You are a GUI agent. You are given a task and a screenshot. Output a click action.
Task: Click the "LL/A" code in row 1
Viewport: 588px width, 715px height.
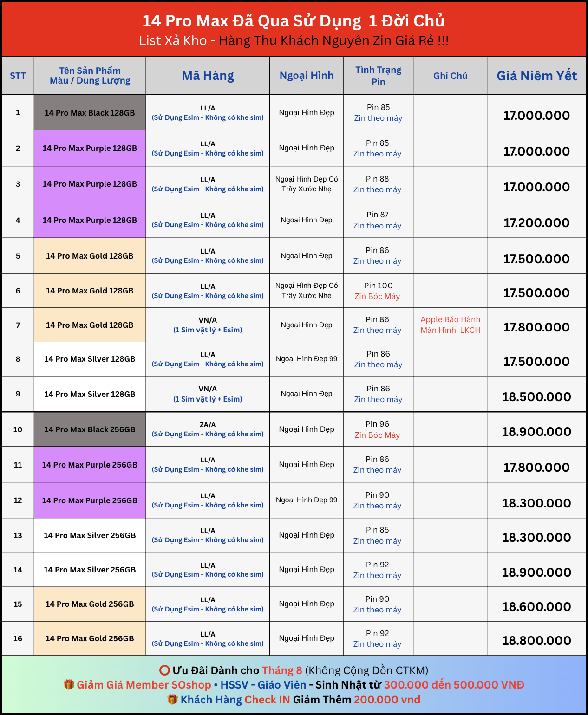pos(208,108)
